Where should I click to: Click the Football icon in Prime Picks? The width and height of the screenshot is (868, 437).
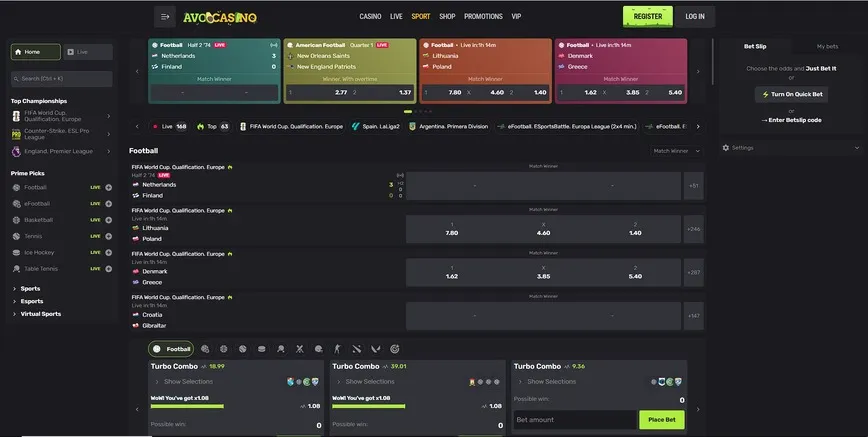pyautogui.click(x=16, y=187)
